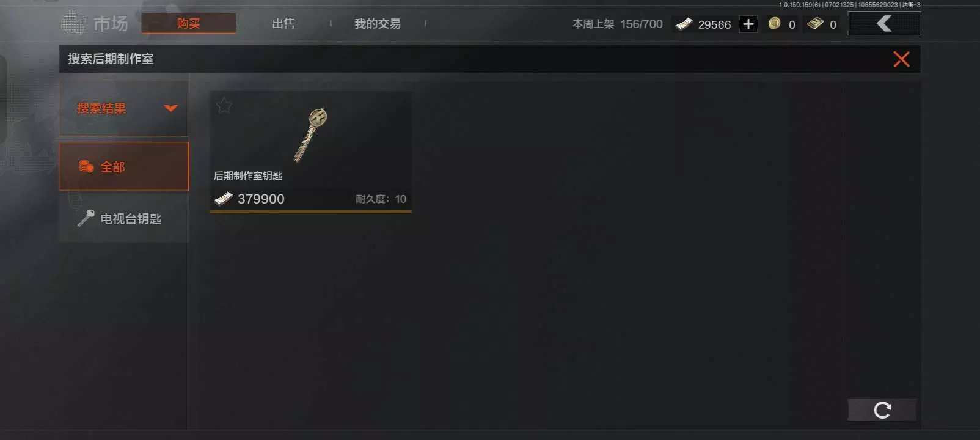Screen dimensions: 980x440
Task: Click the 本周上架 156/700 counter
Action: point(617,24)
